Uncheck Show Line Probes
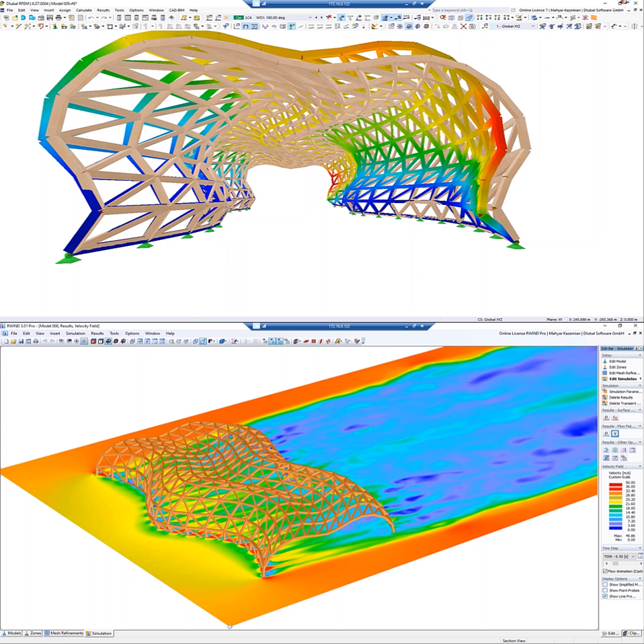The image size is (644, 644). pos(606,596)
